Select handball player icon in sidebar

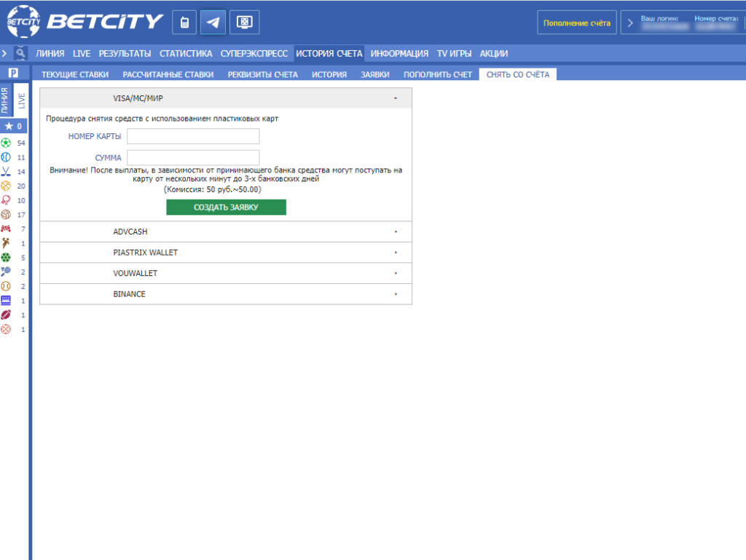[6, 243]
